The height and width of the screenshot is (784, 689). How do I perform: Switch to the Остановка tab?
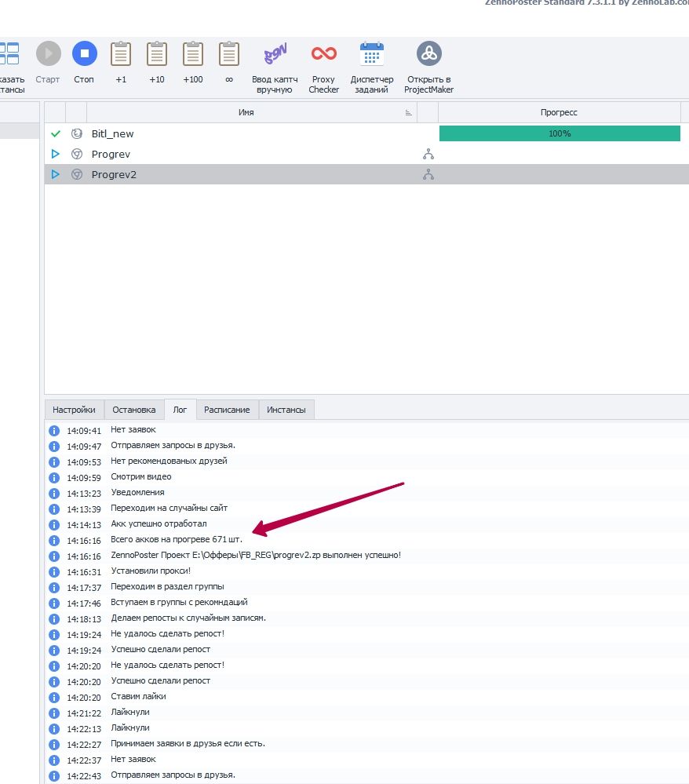[134, 410]
